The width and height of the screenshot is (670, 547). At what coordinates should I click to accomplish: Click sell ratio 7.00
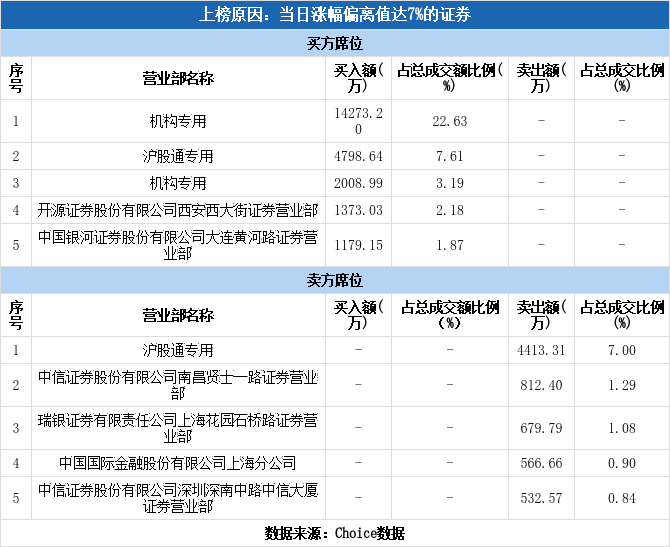click(622, 350)
